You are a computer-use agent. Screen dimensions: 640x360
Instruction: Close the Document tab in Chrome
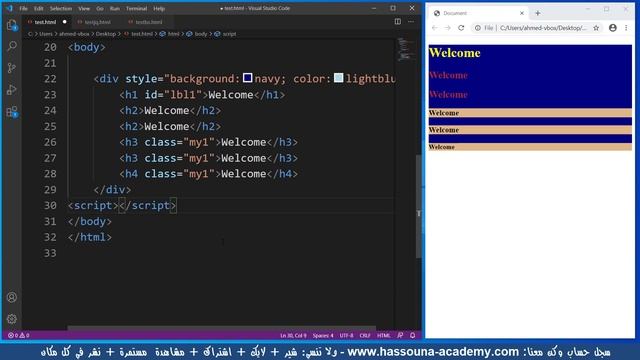pos(522,13)
